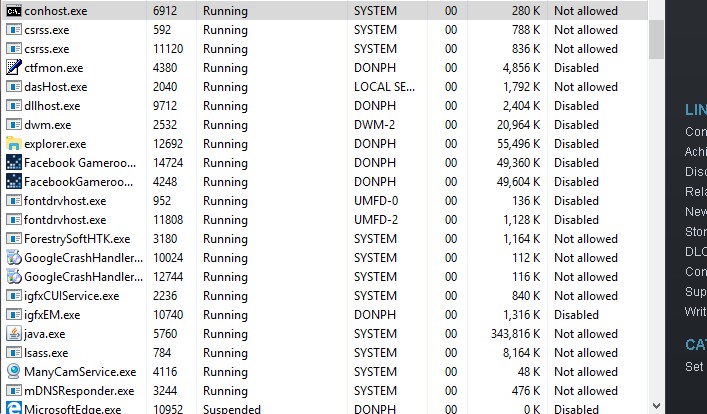Click the igfxCUIService.exe process icon
The image size is (707, 414).
click(x=14, y=295)
